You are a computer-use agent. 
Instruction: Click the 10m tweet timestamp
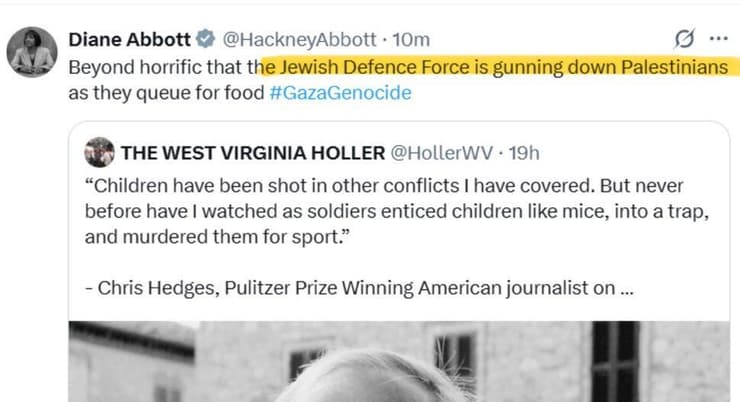(x=411, y=40)
